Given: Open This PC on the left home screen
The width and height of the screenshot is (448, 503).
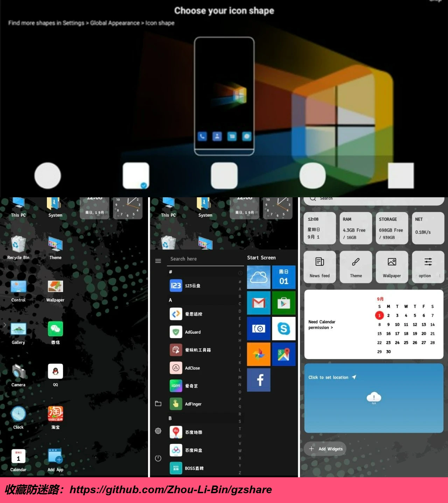Looking at the screenshot, I should (18, 208).
